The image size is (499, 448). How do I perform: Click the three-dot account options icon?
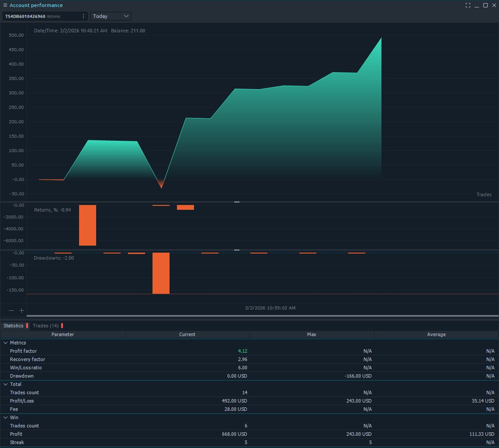83,16
